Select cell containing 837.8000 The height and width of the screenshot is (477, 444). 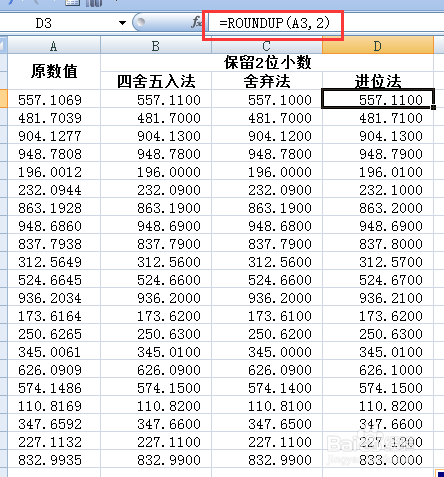point(378,244)
